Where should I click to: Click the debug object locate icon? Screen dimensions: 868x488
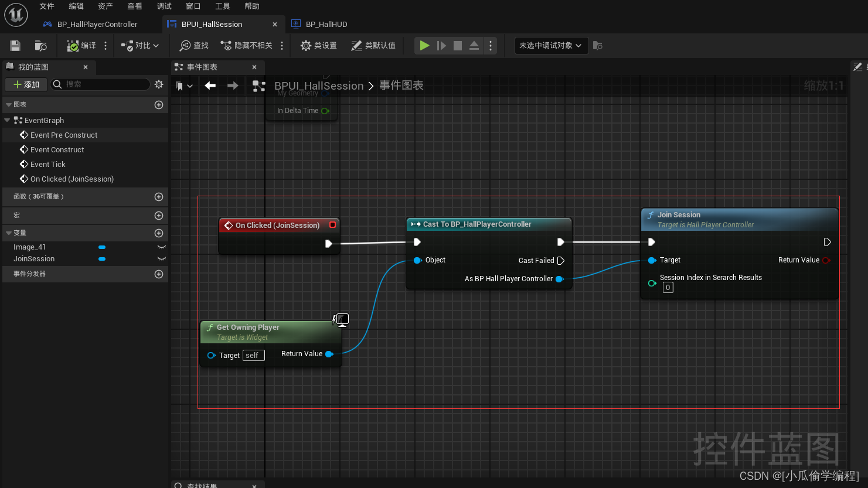597,45
